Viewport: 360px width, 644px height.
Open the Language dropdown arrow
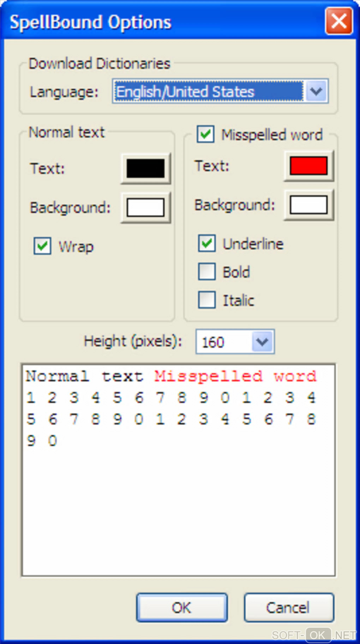point(316,91)
